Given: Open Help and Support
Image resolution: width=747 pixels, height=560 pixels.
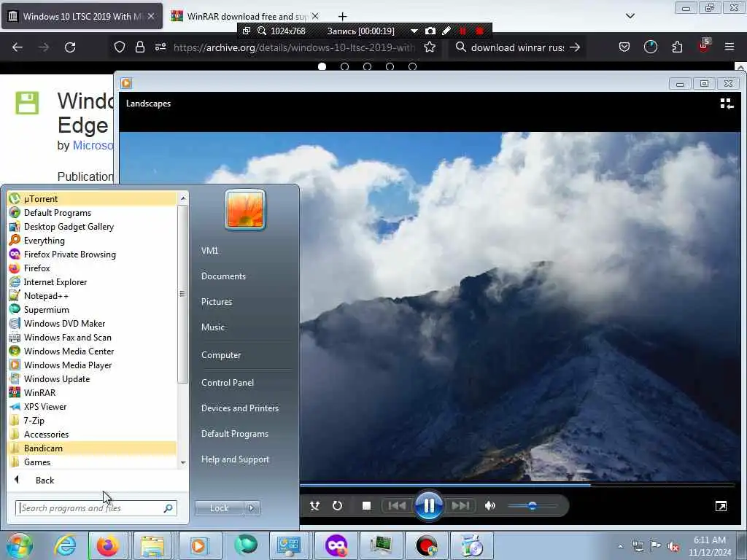Looking at the screenshot, I should click(235, 459).
